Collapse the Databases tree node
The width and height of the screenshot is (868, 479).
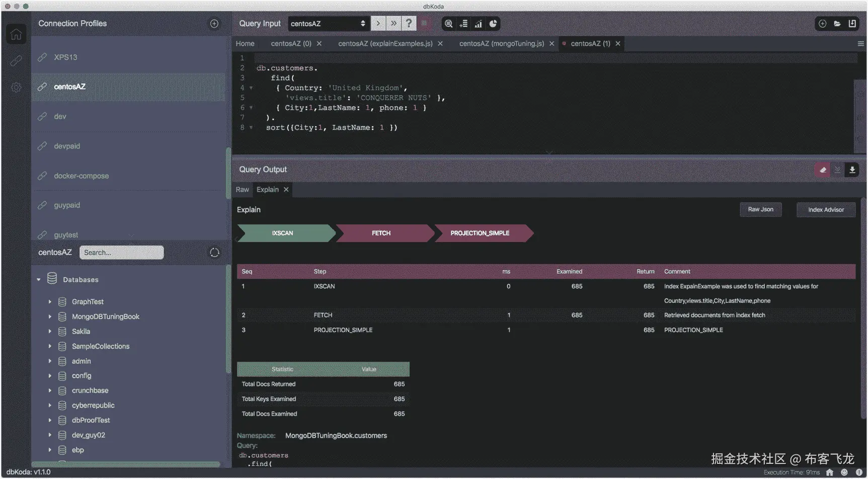[39, 280]
